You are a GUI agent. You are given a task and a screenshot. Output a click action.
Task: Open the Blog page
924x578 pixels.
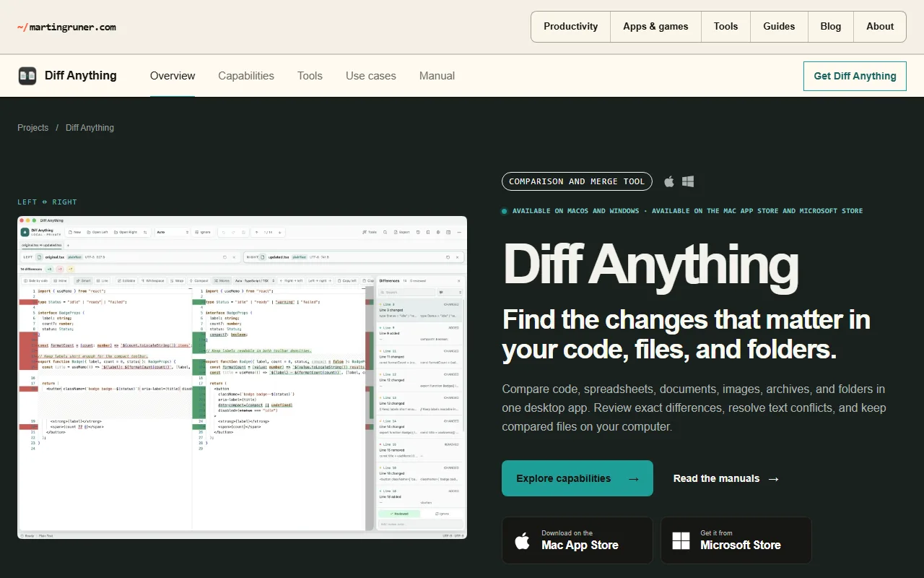coord(831,27)
